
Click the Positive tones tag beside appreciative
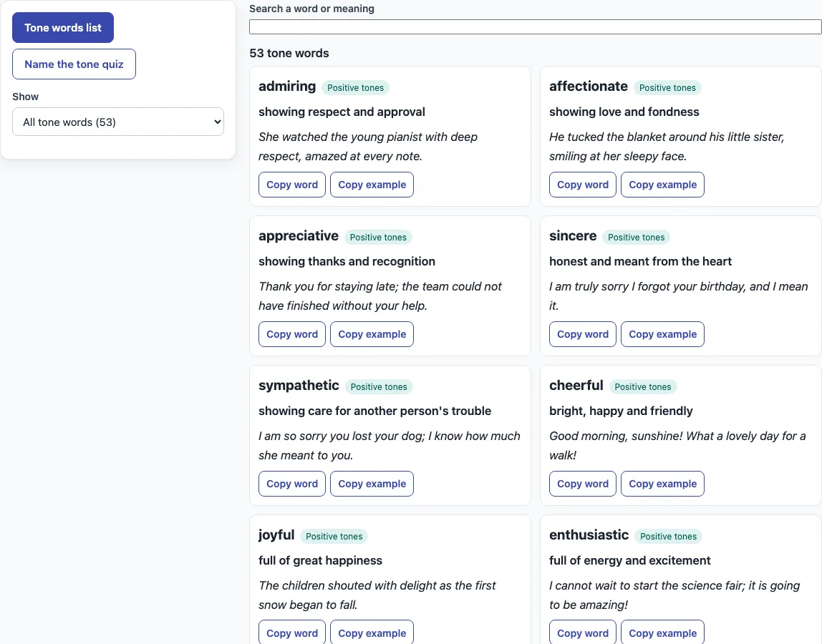(378, 238)
